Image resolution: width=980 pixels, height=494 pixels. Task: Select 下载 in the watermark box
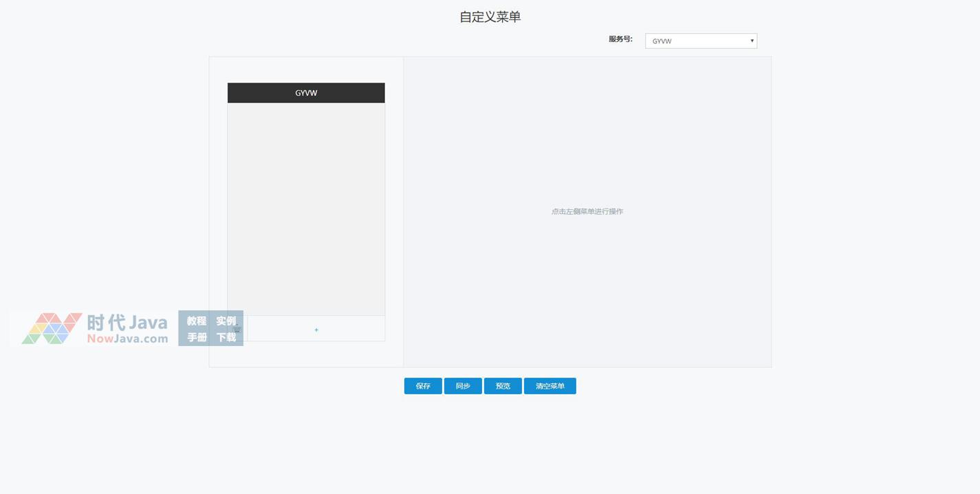226,338
